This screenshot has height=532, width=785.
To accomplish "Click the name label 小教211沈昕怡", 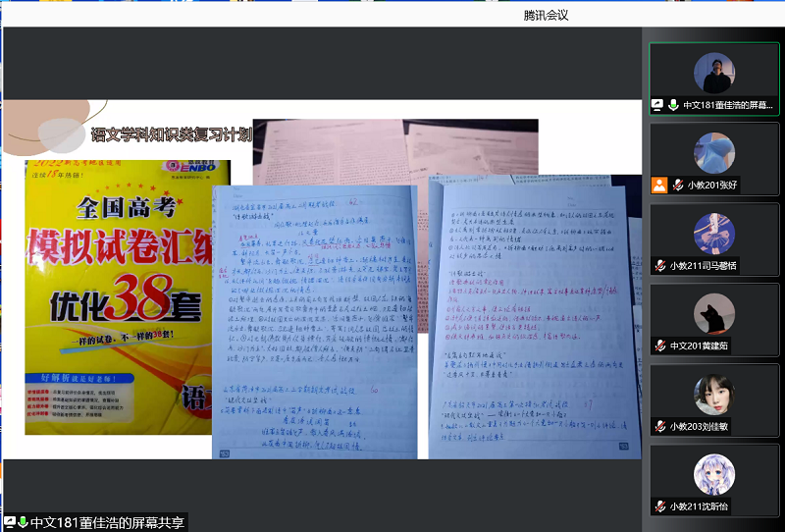I will coord(699,506).
